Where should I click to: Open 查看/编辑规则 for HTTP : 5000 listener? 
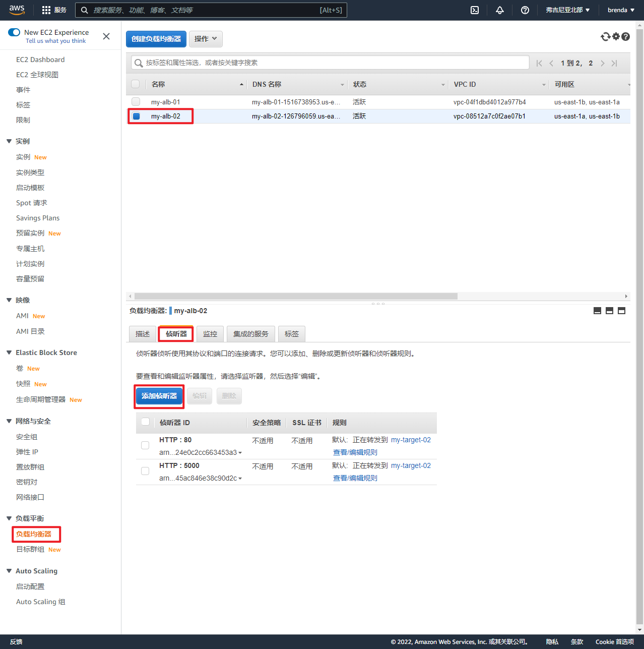[355, 478]
